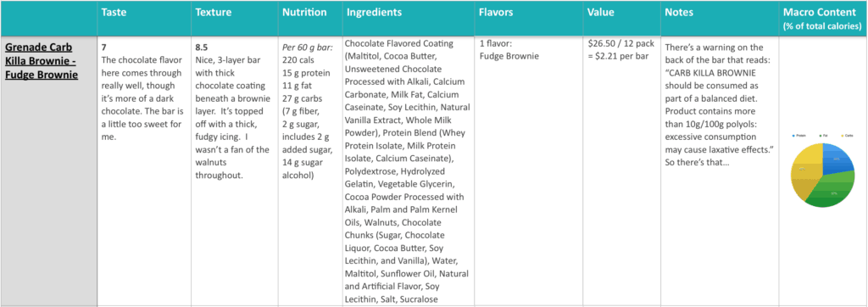Click the Macro Content column header
The image size is (868, 307).
coord(823,19)
